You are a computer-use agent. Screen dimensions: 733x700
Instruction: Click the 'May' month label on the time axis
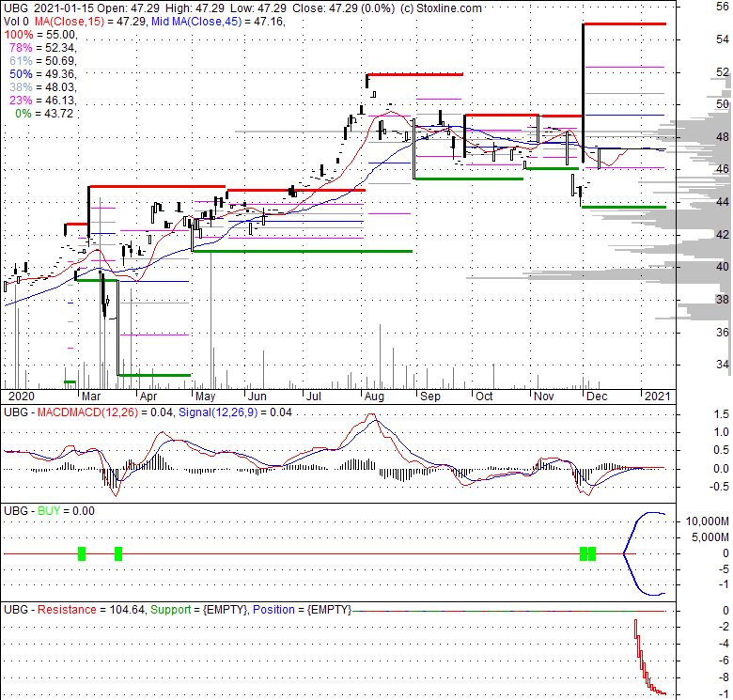click(205, 397)
